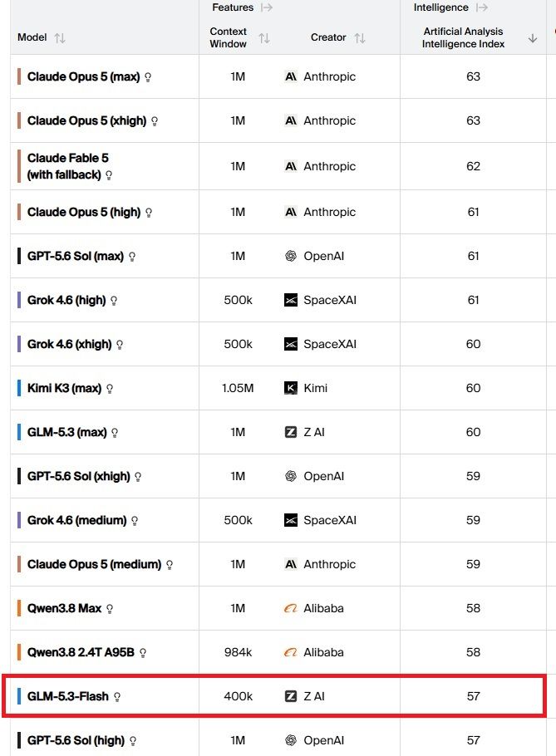556x756 pixels.
Task: Open the Claude Fable 5 (with fallback) model
Action: click(x=68, y=166)
